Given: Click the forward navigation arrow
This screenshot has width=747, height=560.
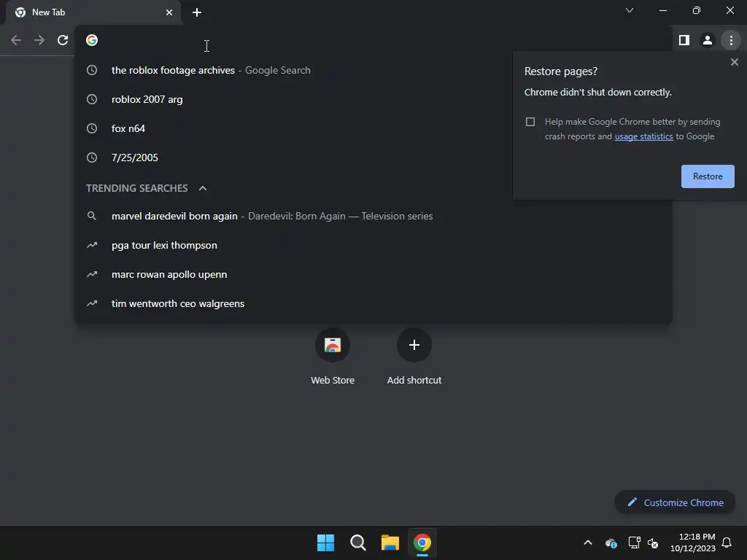Looking at the screenshot, I should pos(39,40).
